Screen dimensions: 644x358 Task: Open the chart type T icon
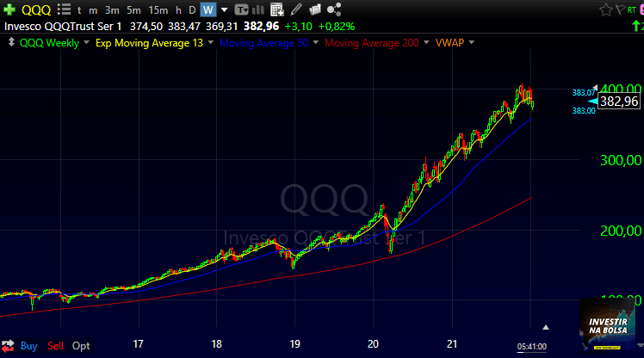tap(241, 9)
